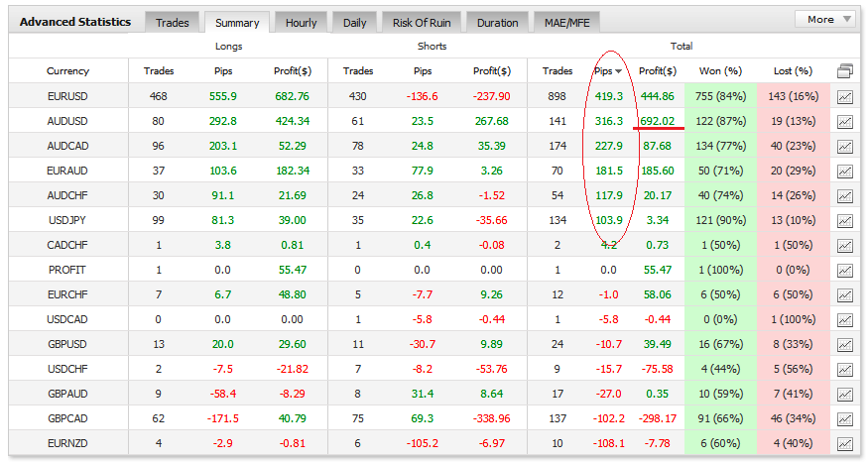Screen dimensions: 868x462
Task: Open the chart icon for GBPCAD row
Action: click(845, 418)
